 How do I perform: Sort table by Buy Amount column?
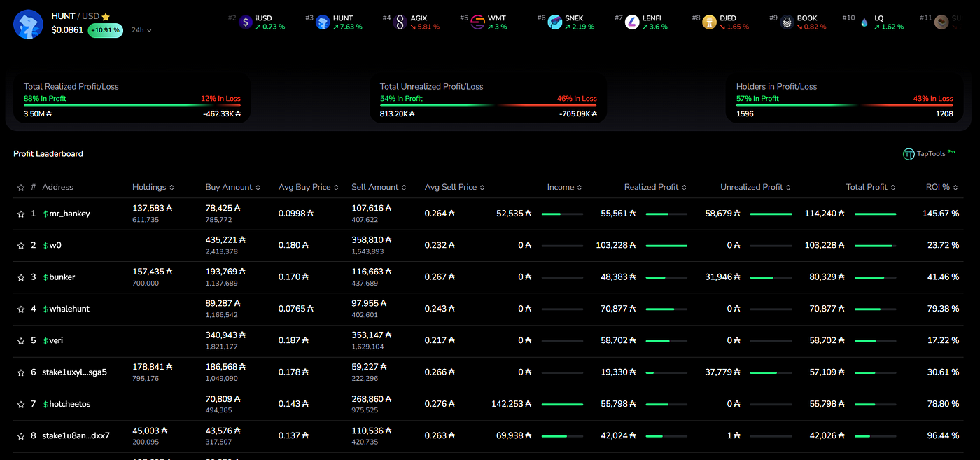(233, 187)
